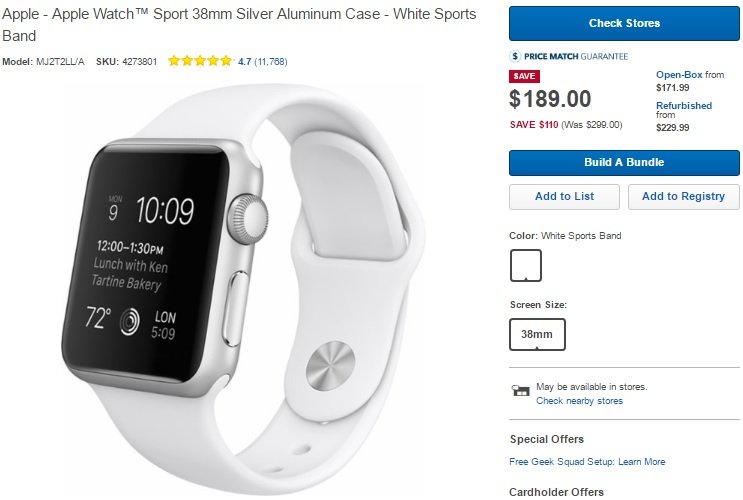Click the Add to List button
The width and height of the screenshot is (743, 500).
[564, 197]
